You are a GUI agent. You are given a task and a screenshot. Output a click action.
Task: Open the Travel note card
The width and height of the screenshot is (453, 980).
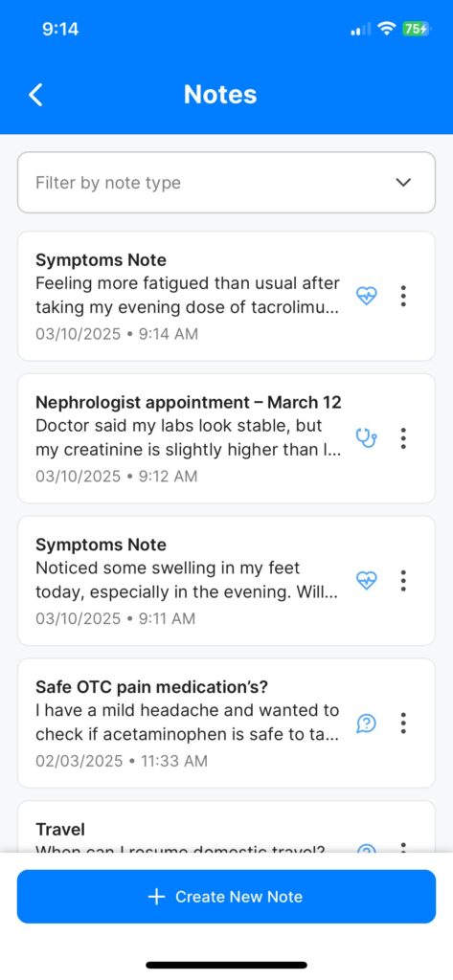[226, 827]
